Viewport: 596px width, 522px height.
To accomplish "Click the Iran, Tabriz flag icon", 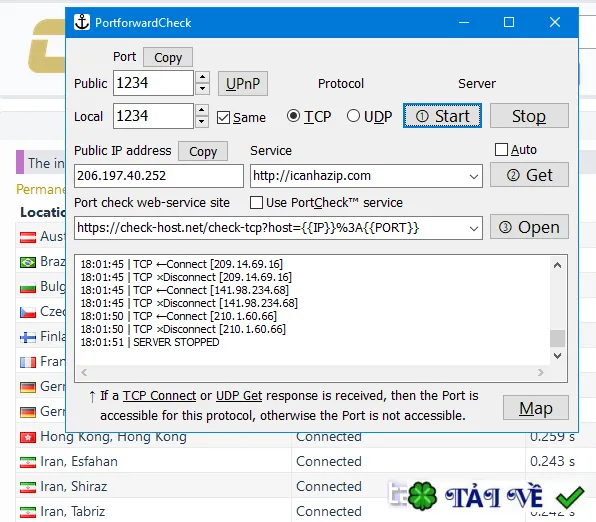I will pos(28,512).
